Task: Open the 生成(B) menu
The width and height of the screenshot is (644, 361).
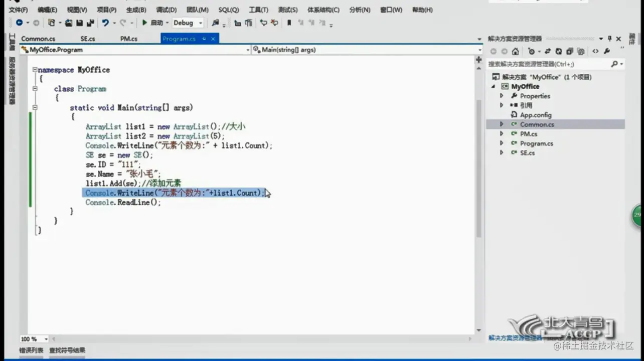Action: [x=136, y=10]
